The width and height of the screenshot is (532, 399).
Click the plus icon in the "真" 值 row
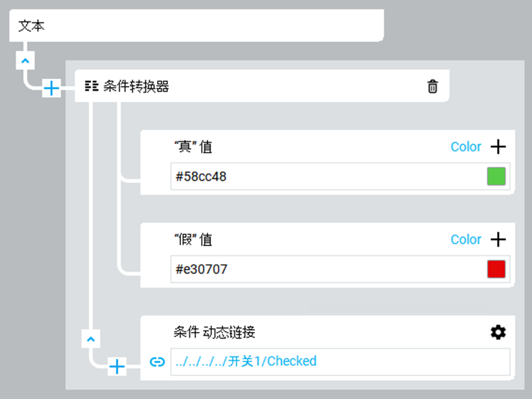pos(498,147)
